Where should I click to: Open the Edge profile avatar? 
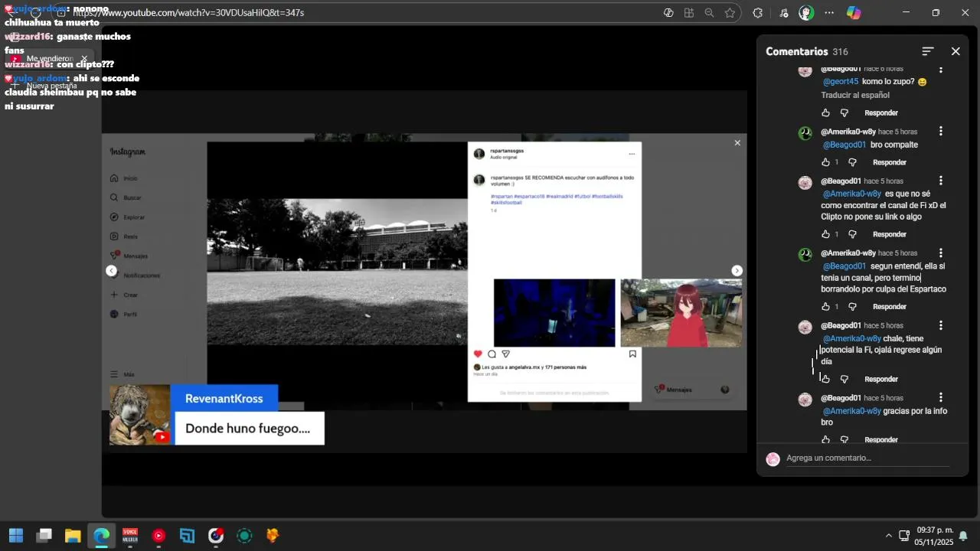(x=806, y=13)
